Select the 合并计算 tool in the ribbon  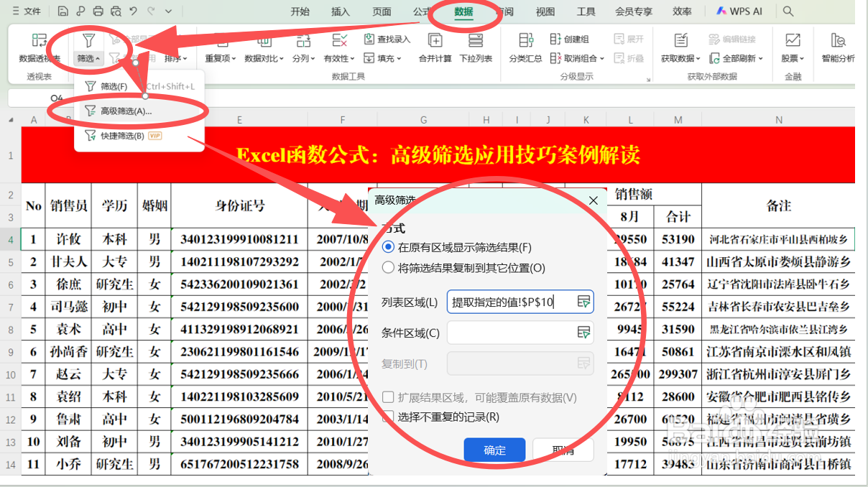[x=435, y=50]
